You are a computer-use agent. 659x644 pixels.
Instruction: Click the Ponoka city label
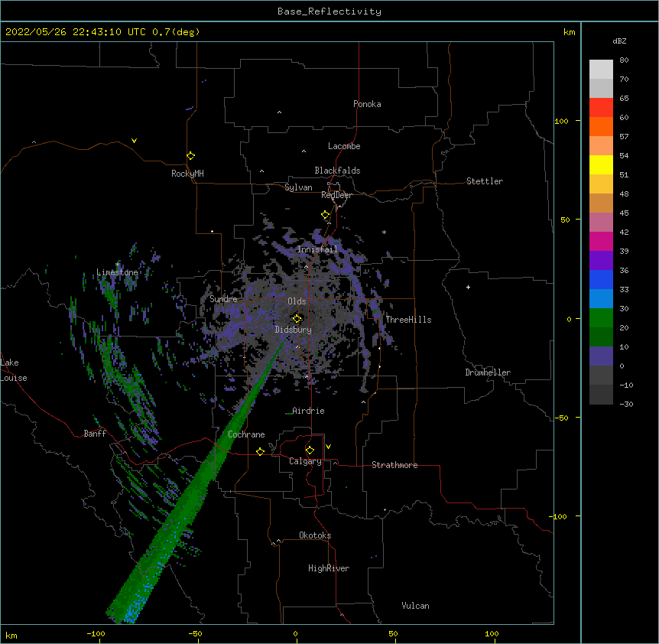tap(367, 104)
